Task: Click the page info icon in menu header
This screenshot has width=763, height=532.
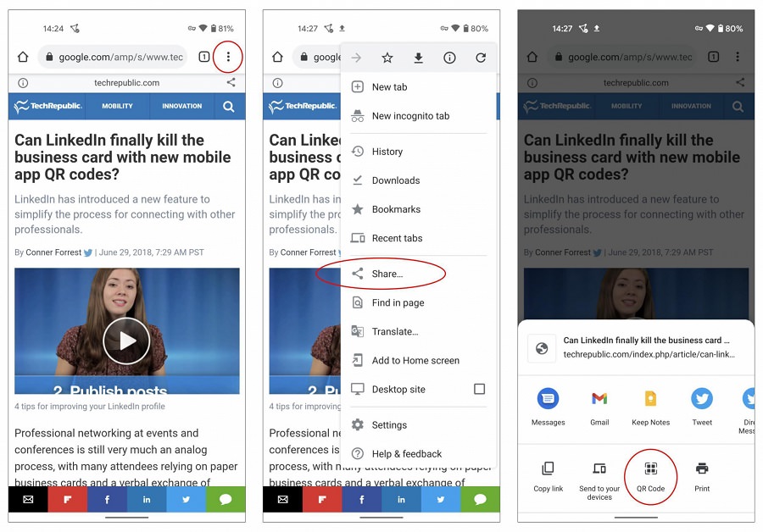Action: 449,58
